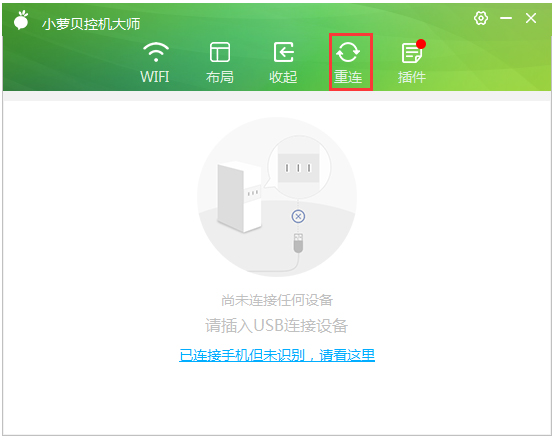Open settings via the gear icon
Image resolution: width=557 pixels, height=441 pixels.
(x=481, y=18)
